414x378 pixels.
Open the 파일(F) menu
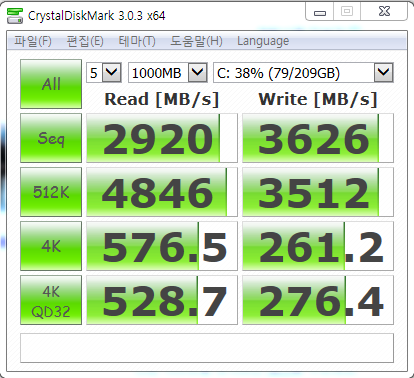click(x=33, y=41)
